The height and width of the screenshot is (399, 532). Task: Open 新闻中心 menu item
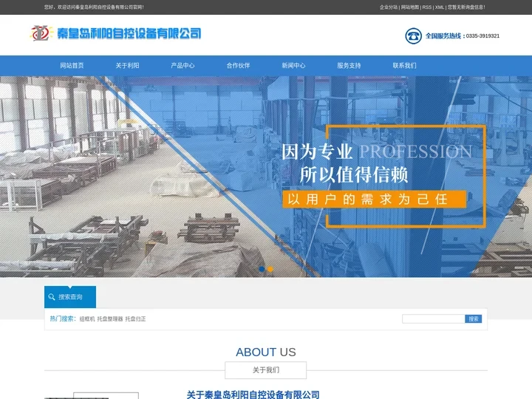coord(293,66)
